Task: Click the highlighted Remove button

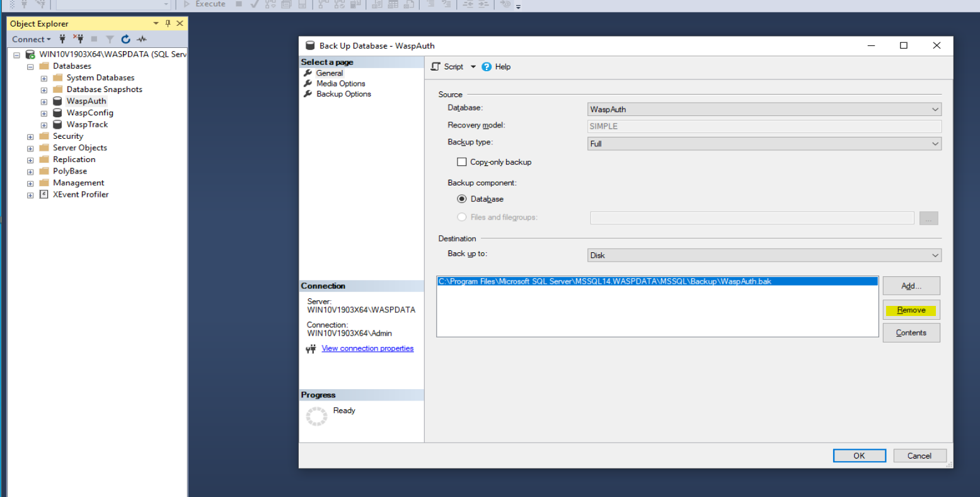Action: 911,310
